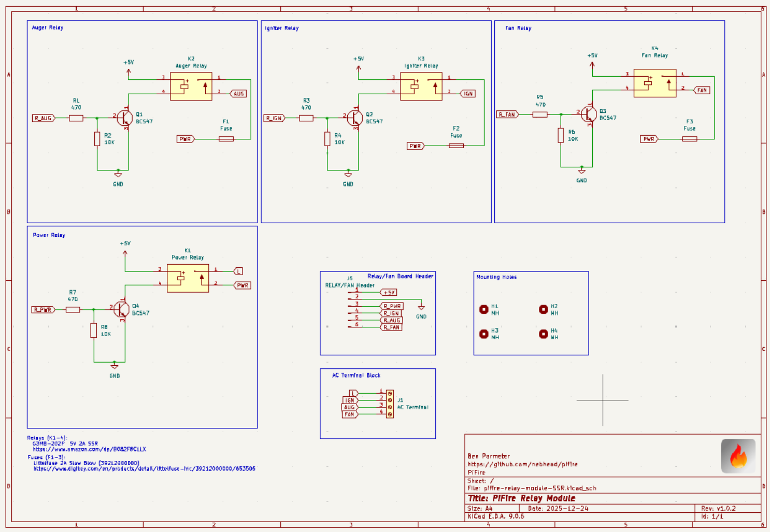The height and width of the screenshot is (532, 770).
Task: Click mounting hole H4
Action: (543, 334)
